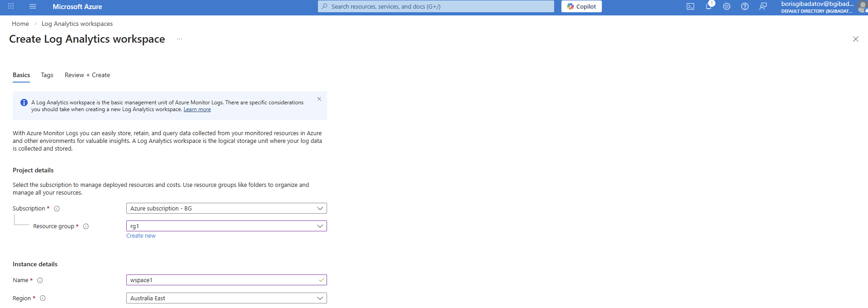Viewport: 868px width, 308px height.
Task: Click the info icon next to Name
Action: (x=40, y=280)
